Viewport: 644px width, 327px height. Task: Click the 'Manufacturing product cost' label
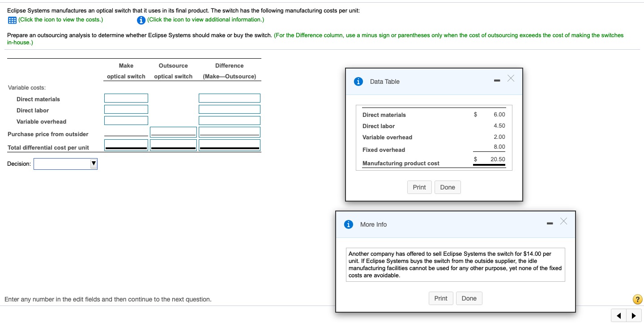[x=401, y=163]
